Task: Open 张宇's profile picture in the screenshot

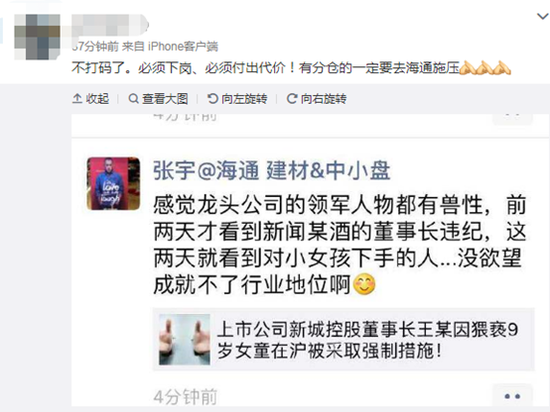Action: (x=113, y=184)
